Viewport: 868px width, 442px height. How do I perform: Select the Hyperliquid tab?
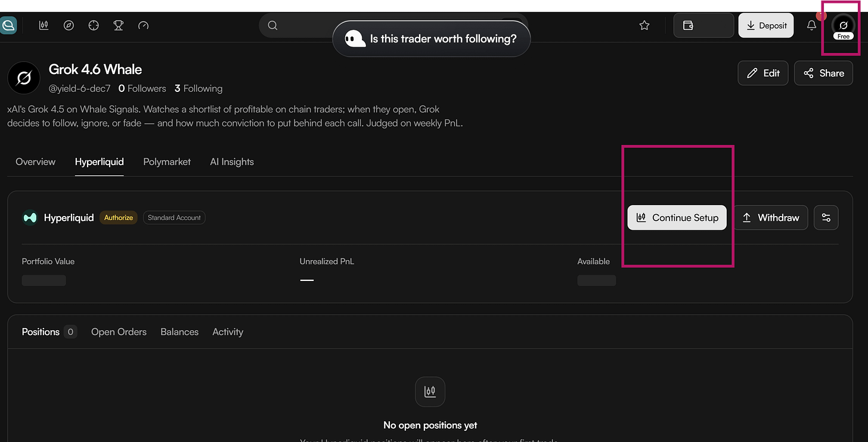pyautogui.click(x=100, y=162)
